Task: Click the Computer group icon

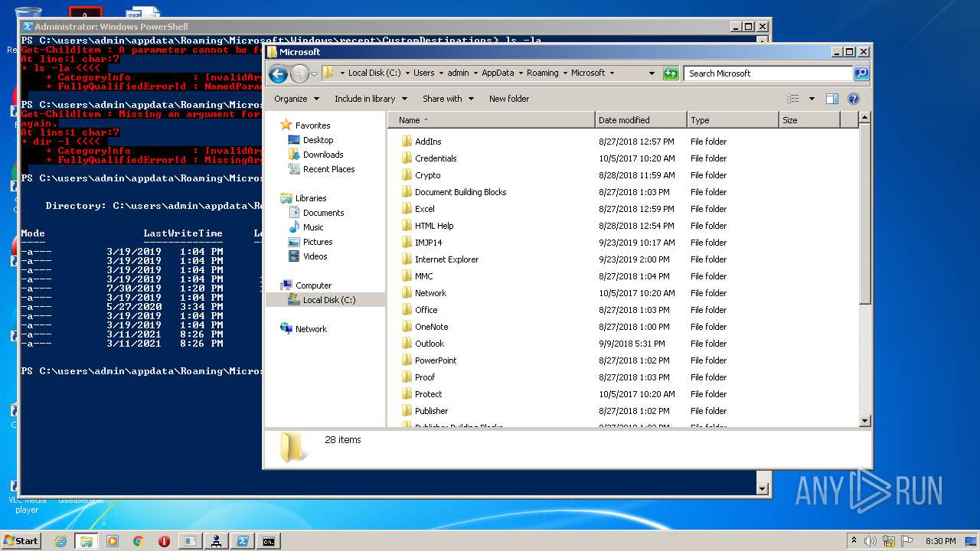Action: (286, 285)
